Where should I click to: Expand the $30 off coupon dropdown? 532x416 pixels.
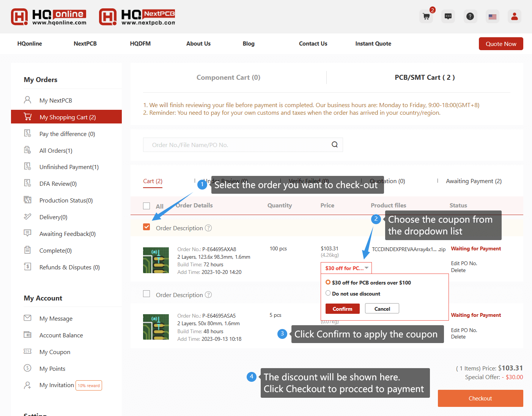346,268
